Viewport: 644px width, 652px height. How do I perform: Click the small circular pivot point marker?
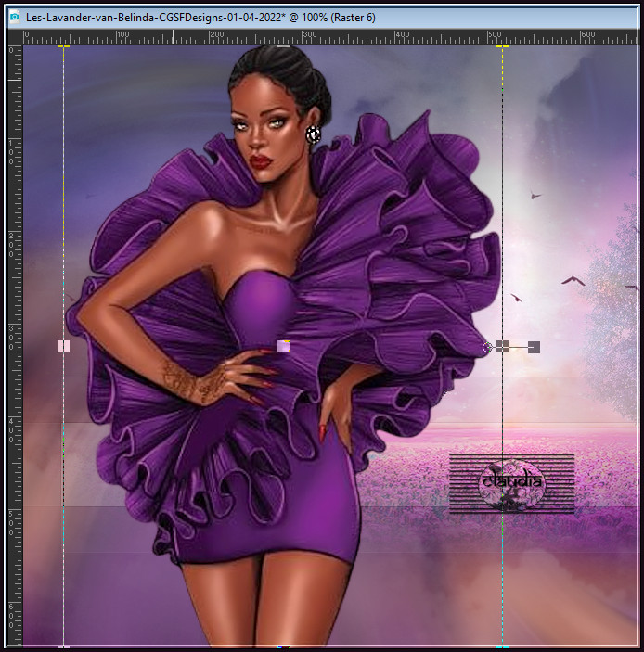pos(487,347)
